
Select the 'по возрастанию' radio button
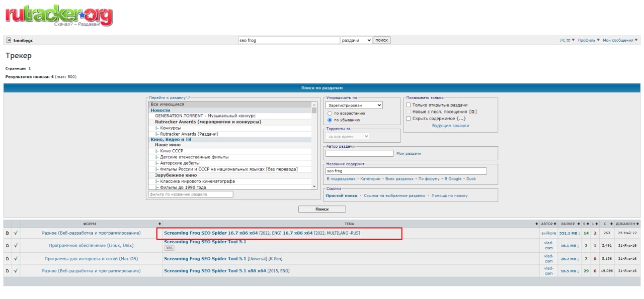pos(330,114)
